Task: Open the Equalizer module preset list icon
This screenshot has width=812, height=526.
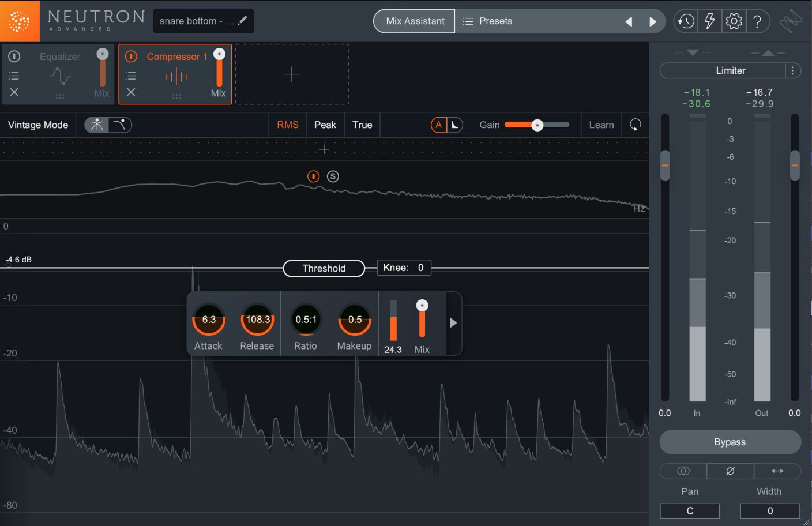Action: [14, 76]
